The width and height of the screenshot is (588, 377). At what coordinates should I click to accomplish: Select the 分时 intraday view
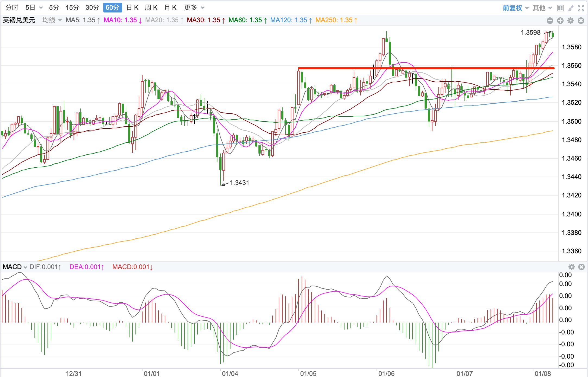12,8
